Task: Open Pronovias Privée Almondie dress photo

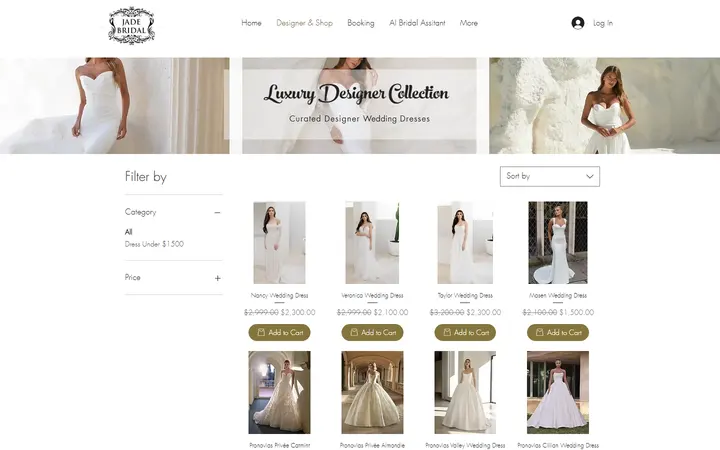Action: (372, 393)
